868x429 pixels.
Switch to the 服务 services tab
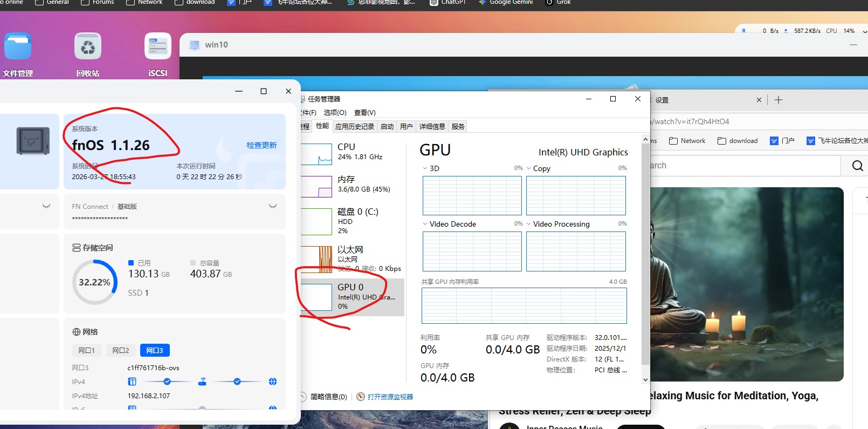[458, 126]
